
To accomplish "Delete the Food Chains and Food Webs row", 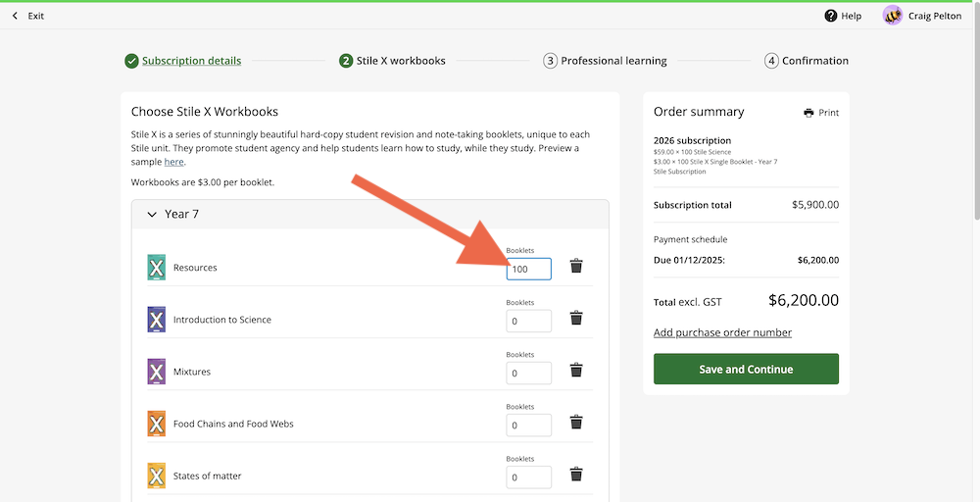I will (x=576, y=422).
